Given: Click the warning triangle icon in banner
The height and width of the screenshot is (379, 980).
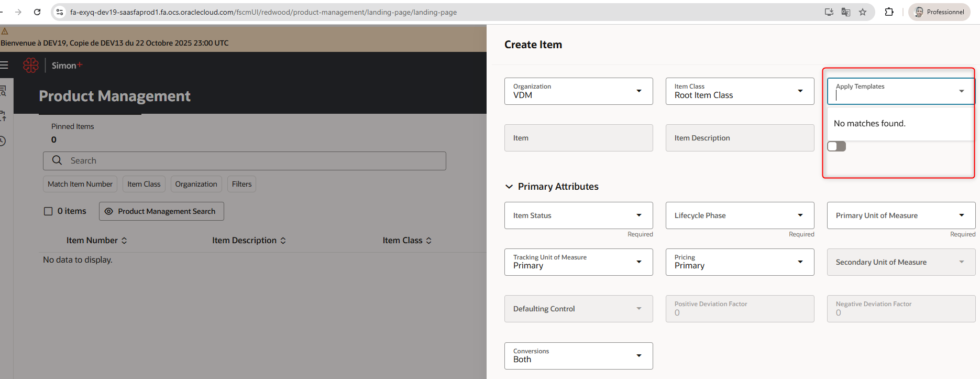Looking at the screenshot, I should click(x=5, y=31).
